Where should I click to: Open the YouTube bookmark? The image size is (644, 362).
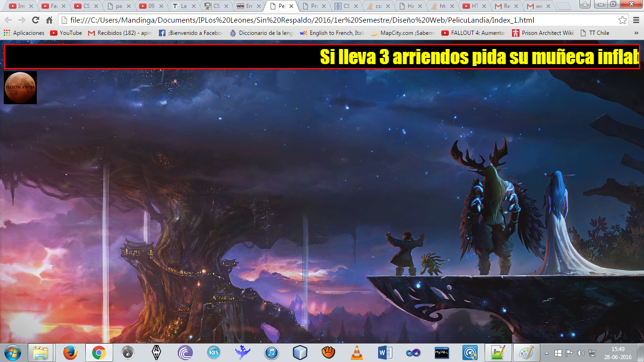pyautogui.click(x=66, y=33)
